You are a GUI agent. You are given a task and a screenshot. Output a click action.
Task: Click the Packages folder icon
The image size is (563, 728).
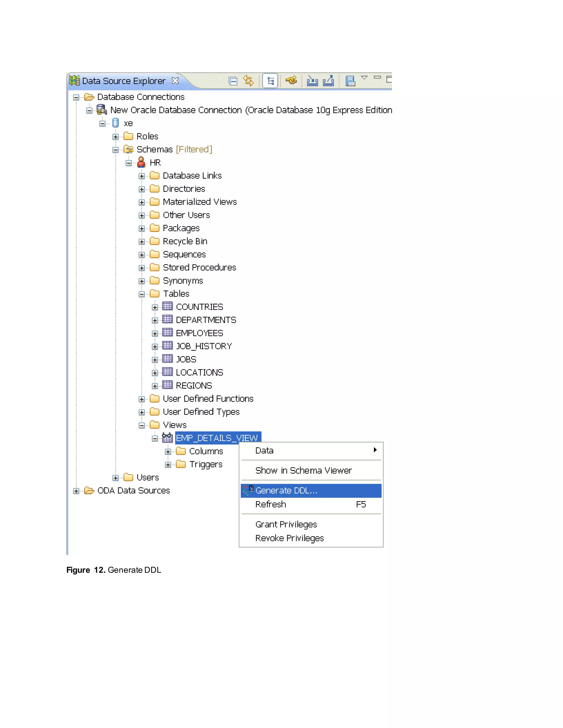(154, 228)
